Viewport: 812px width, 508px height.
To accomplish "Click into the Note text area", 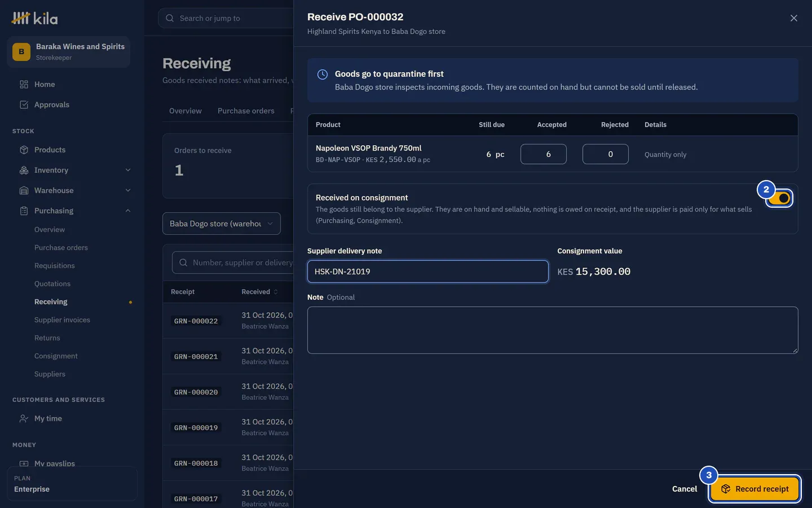I will (x=553, y=330).
